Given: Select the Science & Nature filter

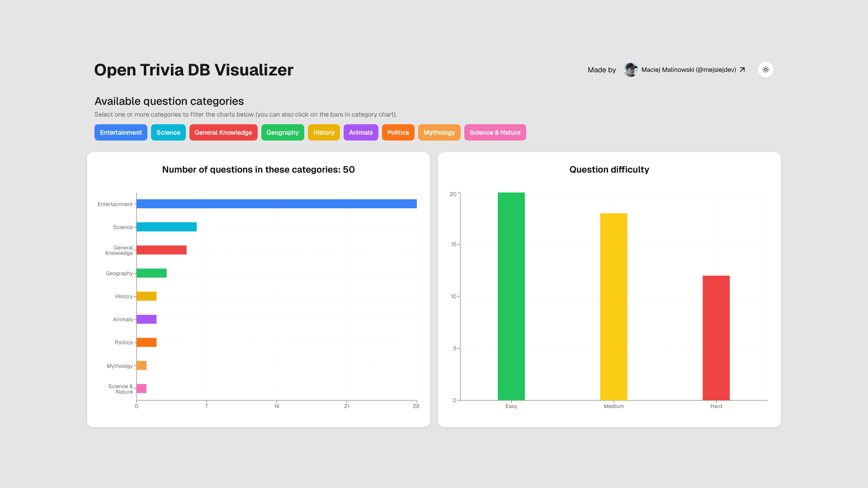Looking at the screenshot, I should (495, 132).
